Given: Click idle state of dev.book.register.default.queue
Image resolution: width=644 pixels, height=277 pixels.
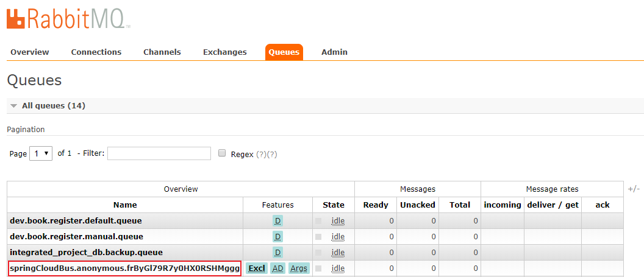Looking at the screenshot, I should point(338,221).
